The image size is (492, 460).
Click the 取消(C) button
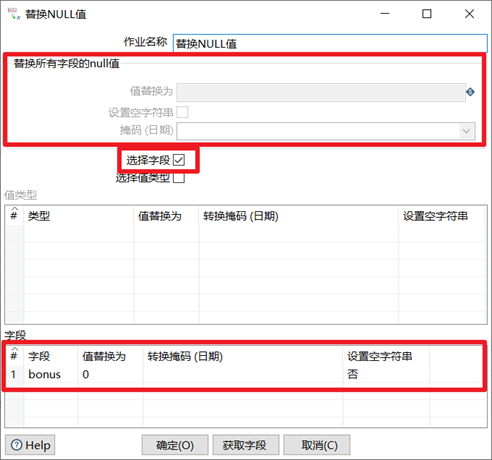[317, 445]
